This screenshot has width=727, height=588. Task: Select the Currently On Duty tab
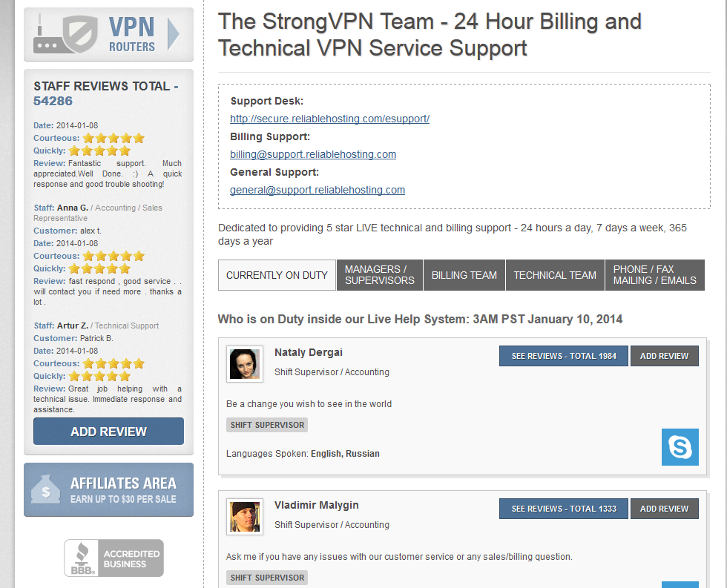(277, 275)
